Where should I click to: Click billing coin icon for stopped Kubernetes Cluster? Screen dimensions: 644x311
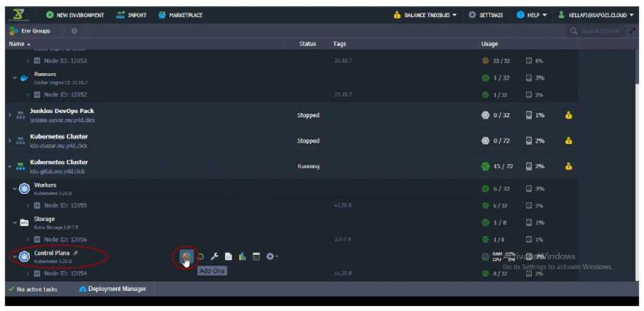(x=569, y=141)
